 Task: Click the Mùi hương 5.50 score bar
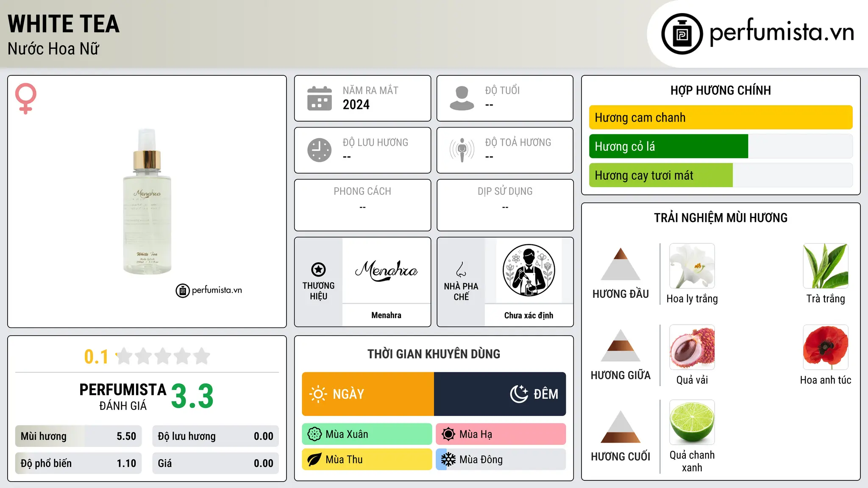pyautogui.click(x=78, y=436)
